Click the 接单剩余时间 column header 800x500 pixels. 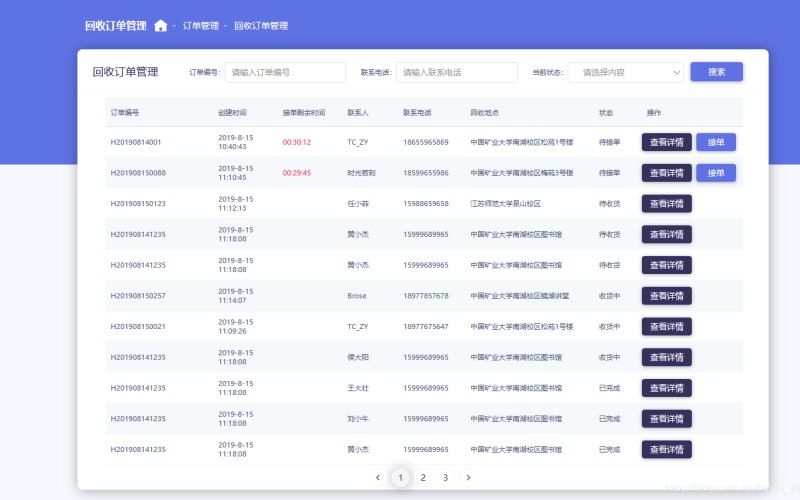304,113
